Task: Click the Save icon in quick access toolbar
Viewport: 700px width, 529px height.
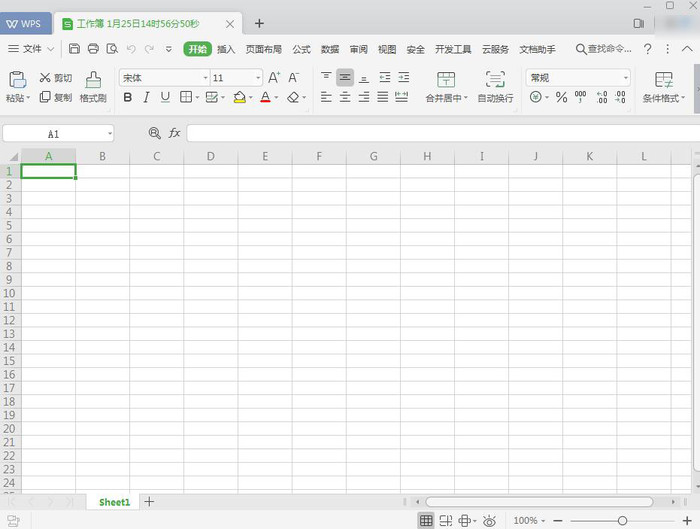Action: click(75, 49)
